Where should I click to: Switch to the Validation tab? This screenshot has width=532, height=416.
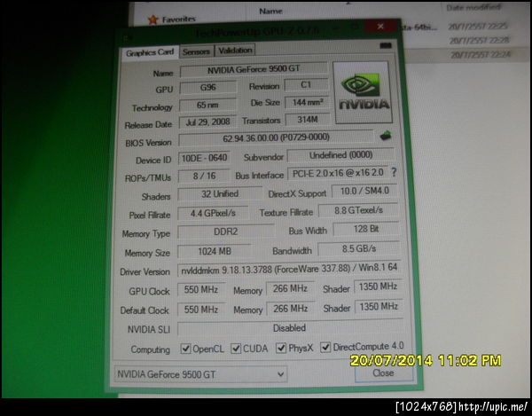tap(235, 51)
